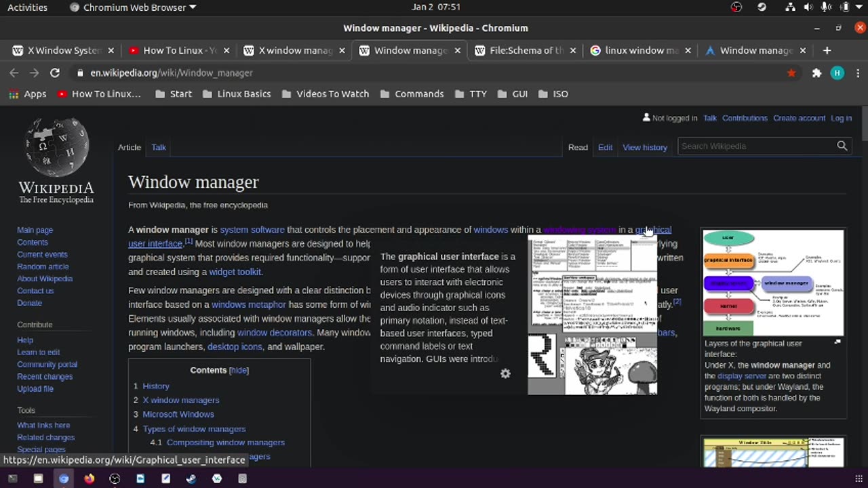
Task: Select the Edit tab
Action: [x=605, y=147]
